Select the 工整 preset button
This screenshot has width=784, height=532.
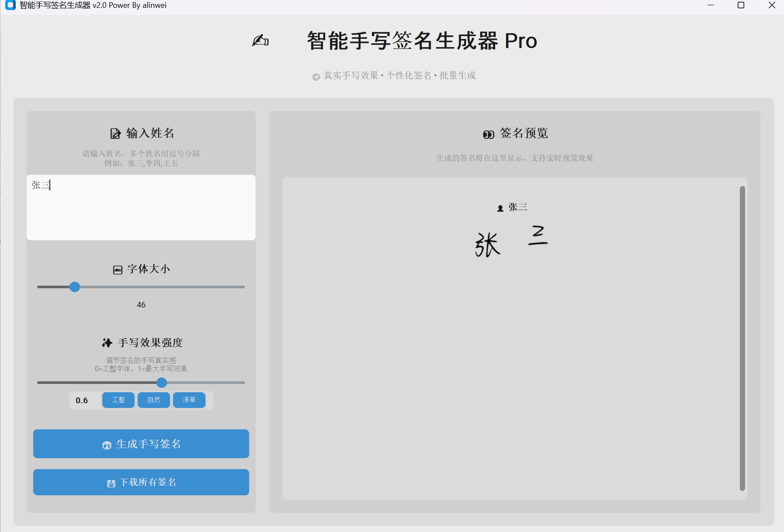point(118,400)
